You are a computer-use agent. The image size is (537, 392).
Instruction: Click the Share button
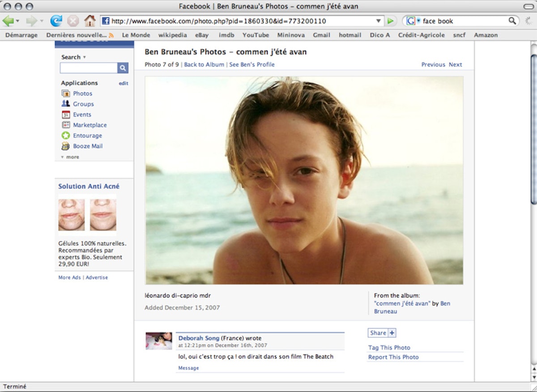378,332
